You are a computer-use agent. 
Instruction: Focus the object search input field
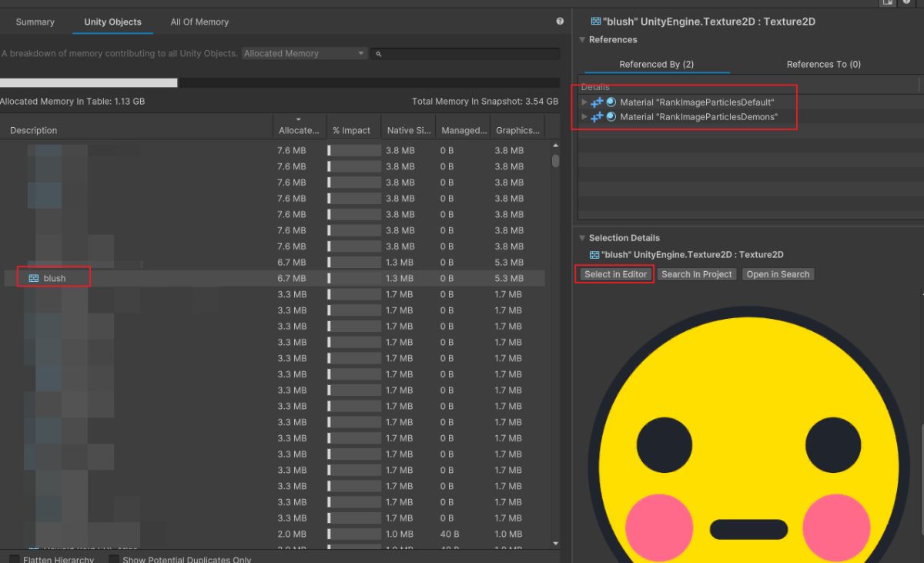(x=465, y=54)
